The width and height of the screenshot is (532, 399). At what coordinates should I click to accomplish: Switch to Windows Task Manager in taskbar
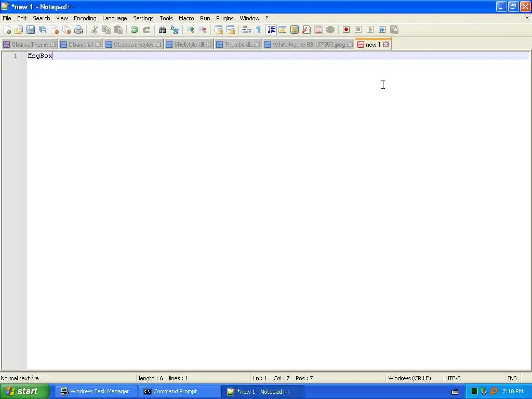coord(96,392)
